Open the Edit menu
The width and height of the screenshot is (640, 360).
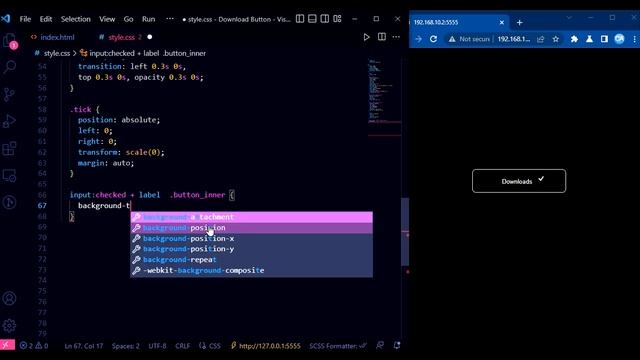[x=46, y=19]
